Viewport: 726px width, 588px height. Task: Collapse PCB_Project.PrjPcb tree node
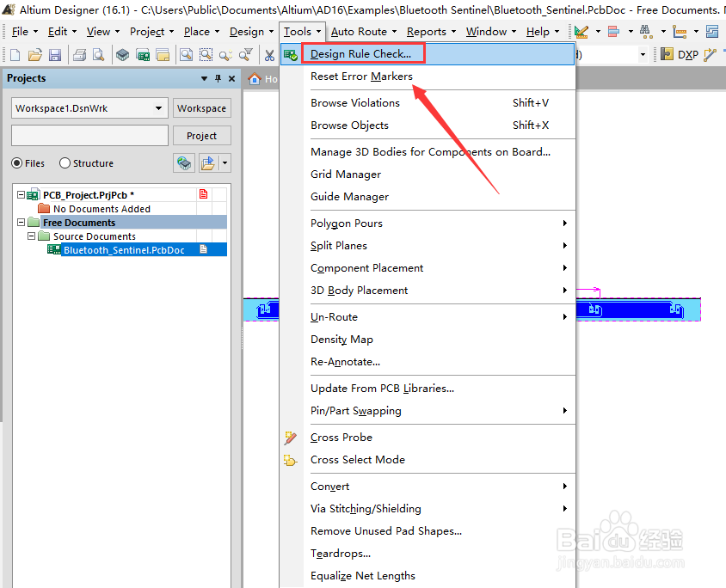21,195
